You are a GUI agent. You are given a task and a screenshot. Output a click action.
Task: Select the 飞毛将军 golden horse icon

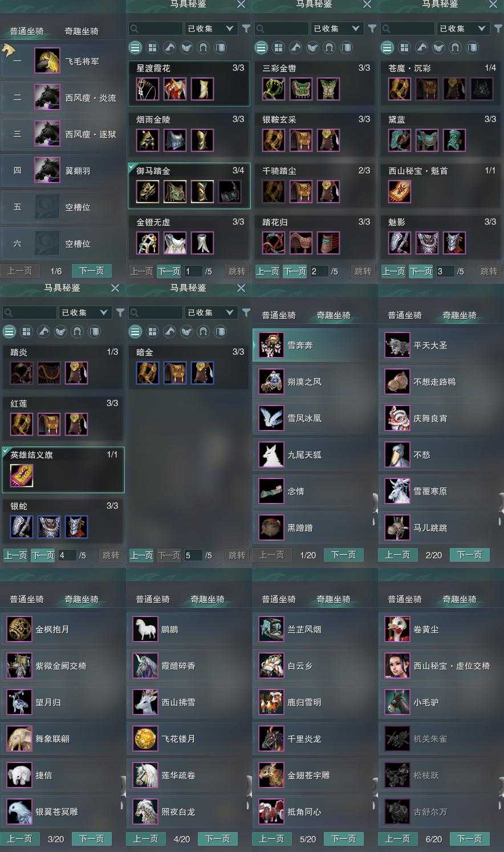click(x=47, y=61)
